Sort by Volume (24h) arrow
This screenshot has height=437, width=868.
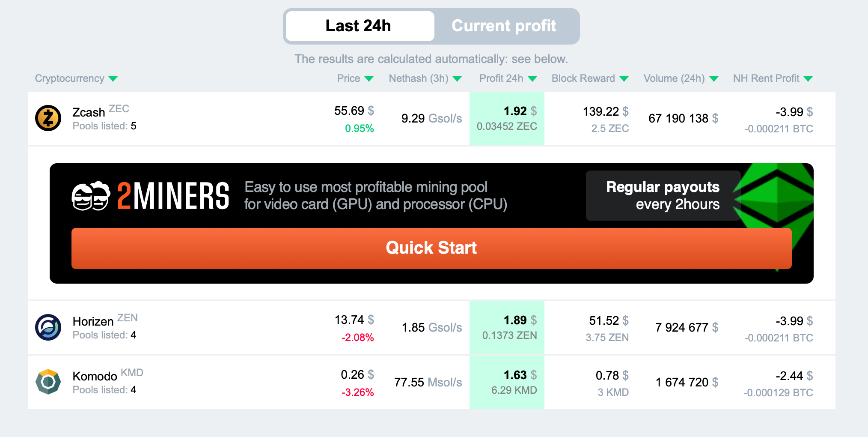[x=714, y=79]
